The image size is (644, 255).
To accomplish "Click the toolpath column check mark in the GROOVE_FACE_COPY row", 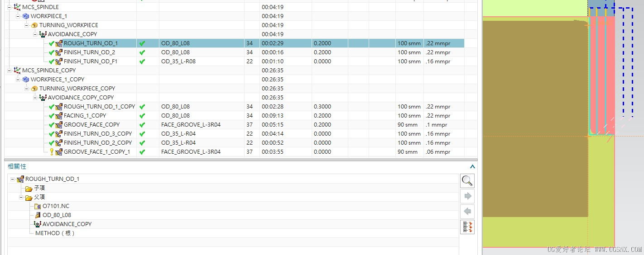I will pos(142,124).
